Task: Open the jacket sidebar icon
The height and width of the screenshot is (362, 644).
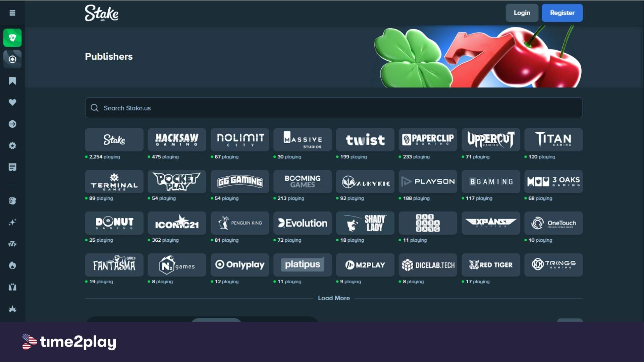Action: (x=12, y=287)
